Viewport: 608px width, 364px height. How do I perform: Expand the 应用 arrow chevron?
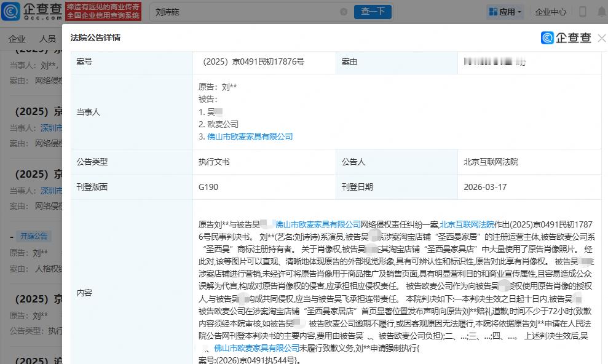pyautogui.click(x=518, y=11)
